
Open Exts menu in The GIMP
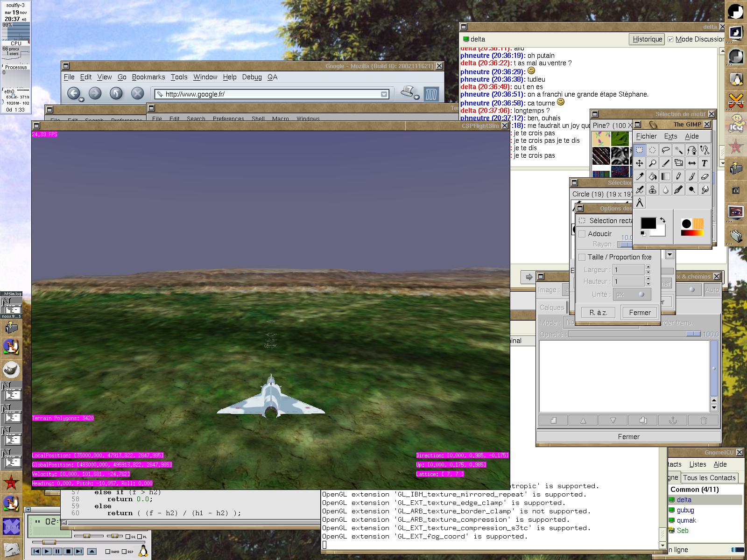pyautogui.click(x=670, y=136)
